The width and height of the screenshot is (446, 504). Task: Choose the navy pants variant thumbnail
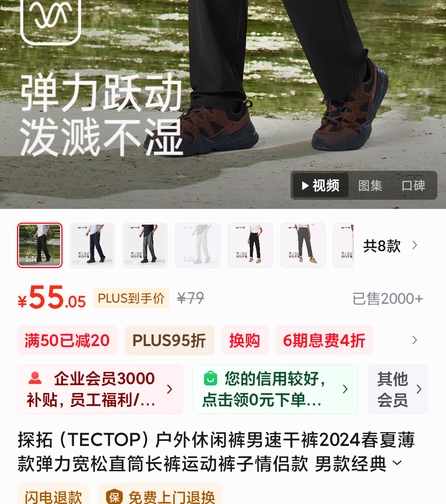[x=92, y=245]
